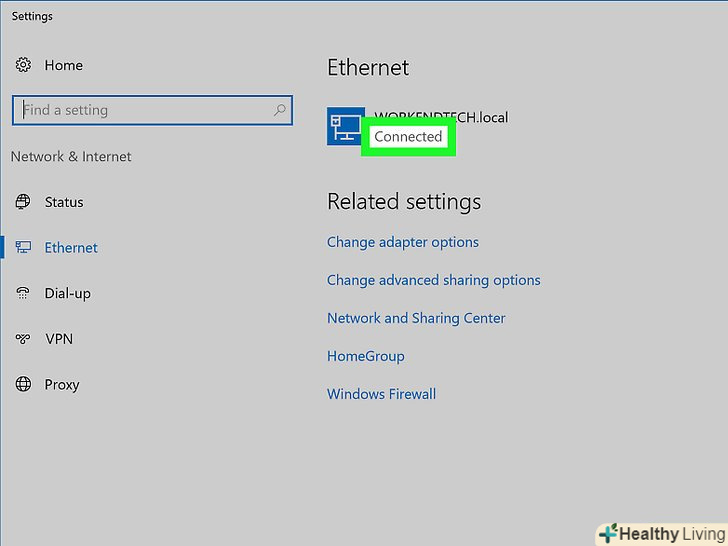Open the Home settings page
The image size is (728, 546).
(64, 65)
